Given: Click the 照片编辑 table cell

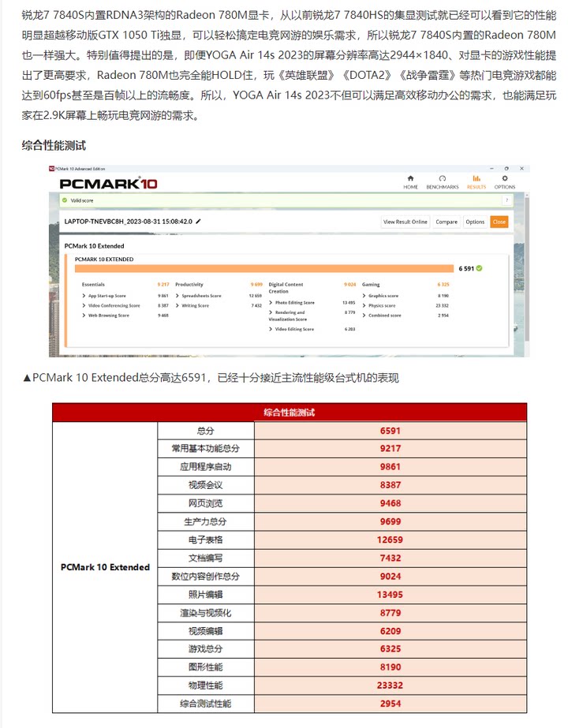Looking at the screenshot, I should (x=206, y=595).
